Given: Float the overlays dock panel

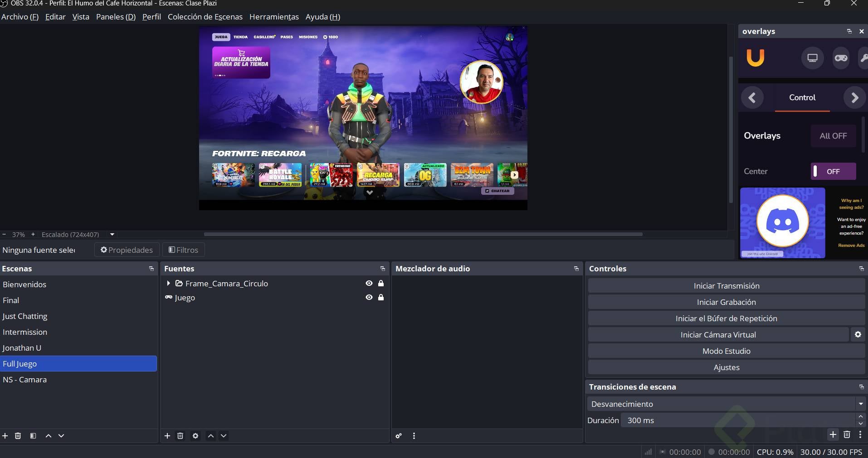Looking at the screenshot, I should pyautogui.click(x=849, y=31).
